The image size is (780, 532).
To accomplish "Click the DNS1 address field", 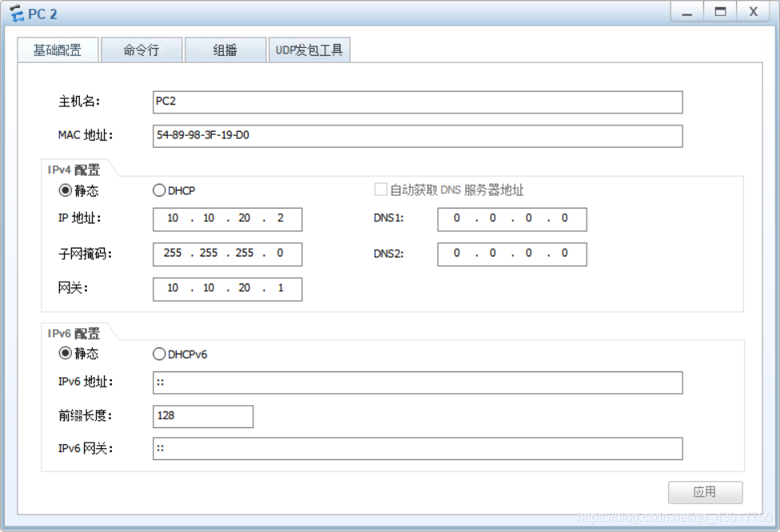I will [512, 219].
